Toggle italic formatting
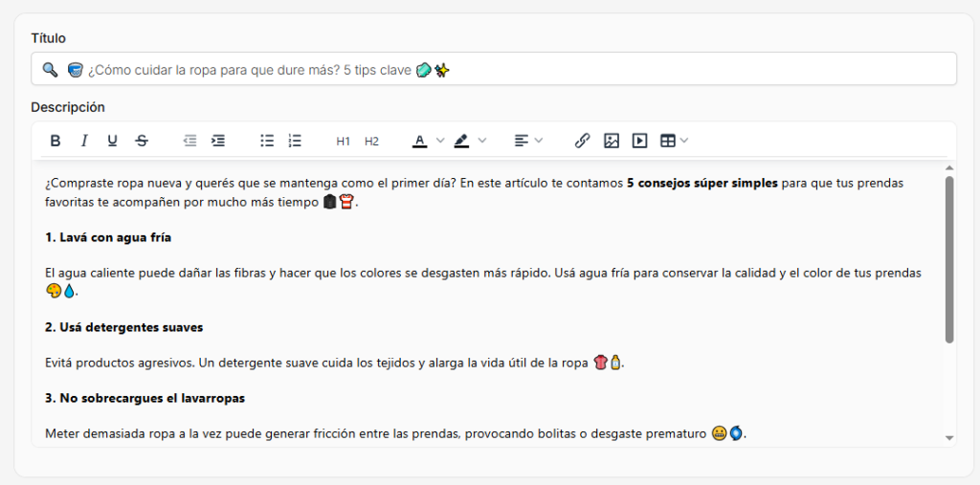This screenshot has height=485, width=980. (84, 142)
